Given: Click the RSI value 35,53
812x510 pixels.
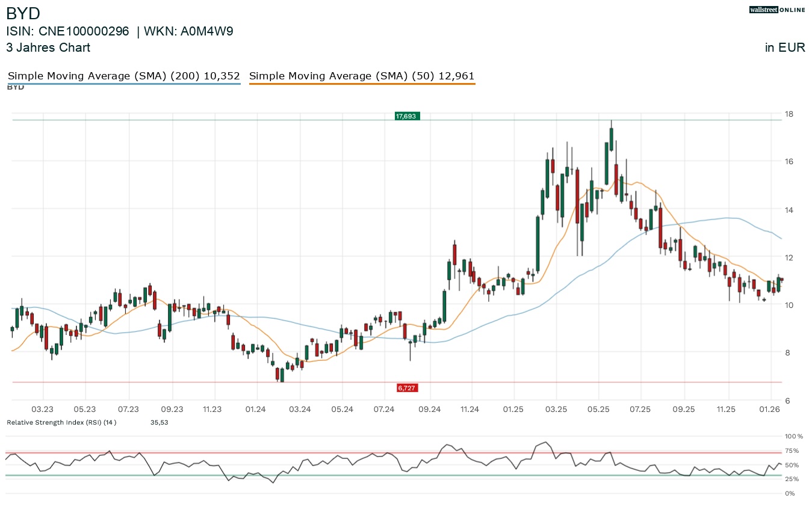Looking at the screenshot, I should coord(159,422).
